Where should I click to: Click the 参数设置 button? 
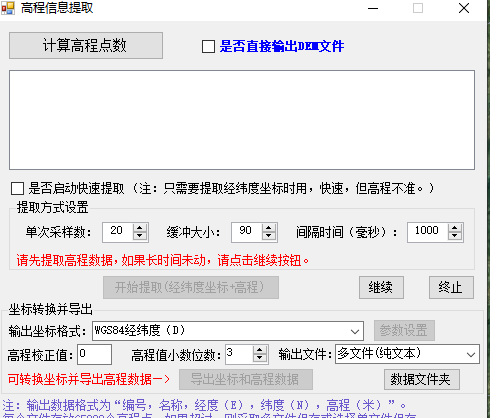pyautogui.click(x=404, y=331)
